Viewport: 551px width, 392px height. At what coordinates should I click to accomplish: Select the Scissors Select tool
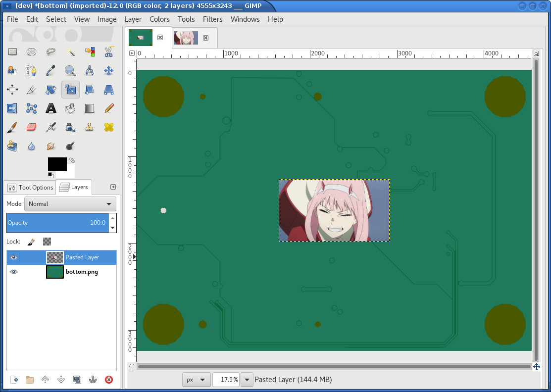coord(109,51)
